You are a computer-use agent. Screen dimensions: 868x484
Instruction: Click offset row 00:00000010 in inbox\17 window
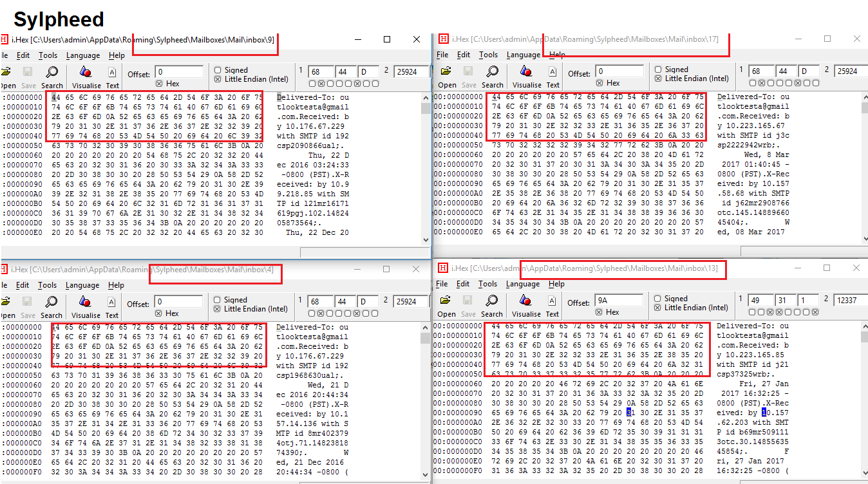457,107
